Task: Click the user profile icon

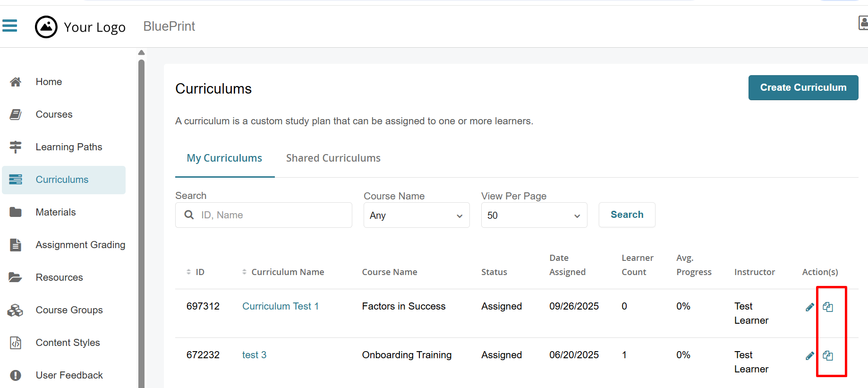Action: (863, 23)
